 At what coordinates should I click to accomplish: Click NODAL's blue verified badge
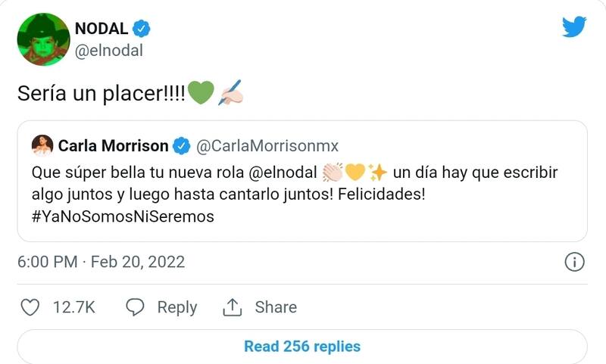point(142,29)
